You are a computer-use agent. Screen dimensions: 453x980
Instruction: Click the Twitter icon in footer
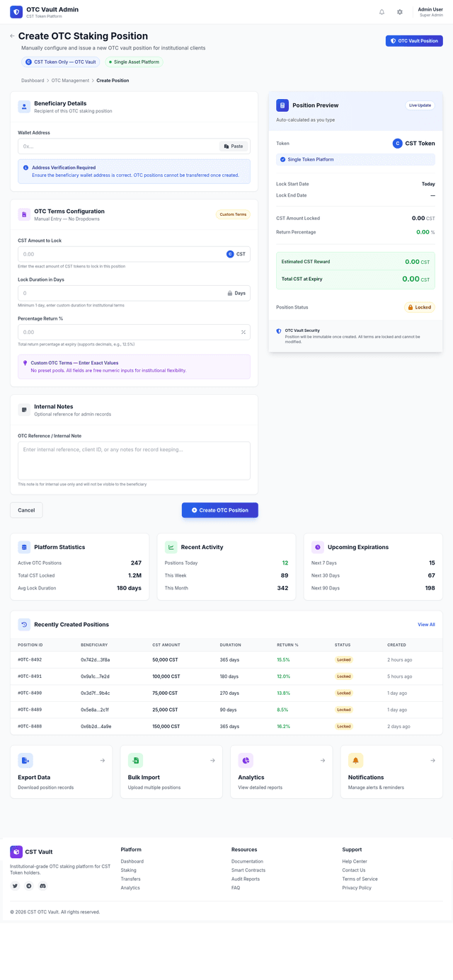coord(16,886)
